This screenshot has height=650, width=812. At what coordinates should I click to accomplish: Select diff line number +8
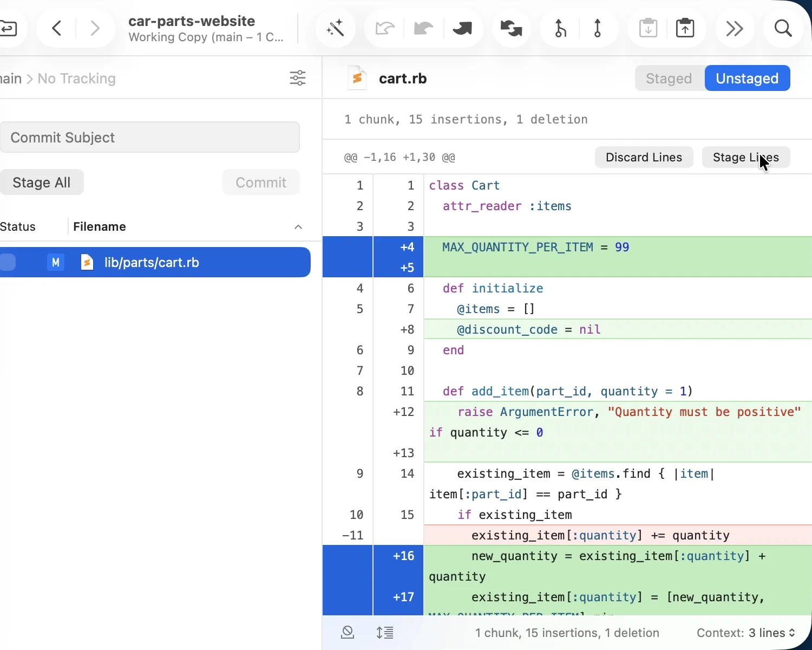tap(407, 329)
